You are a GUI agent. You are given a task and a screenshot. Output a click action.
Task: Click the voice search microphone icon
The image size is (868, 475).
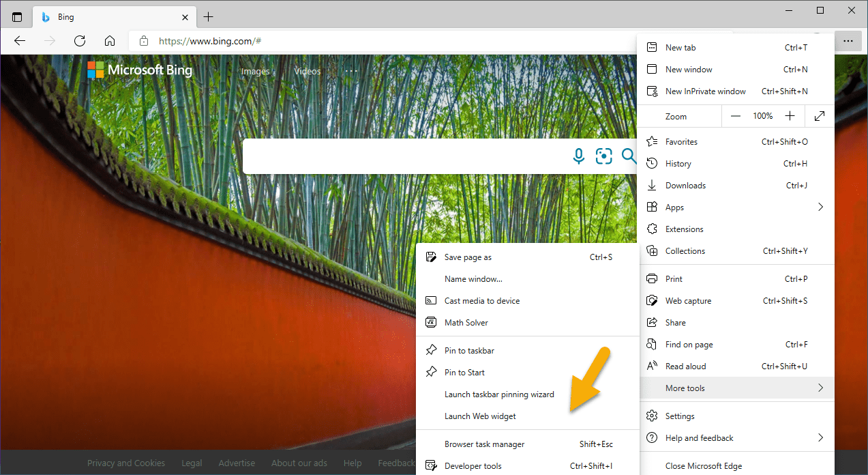(x=578, y=156)
